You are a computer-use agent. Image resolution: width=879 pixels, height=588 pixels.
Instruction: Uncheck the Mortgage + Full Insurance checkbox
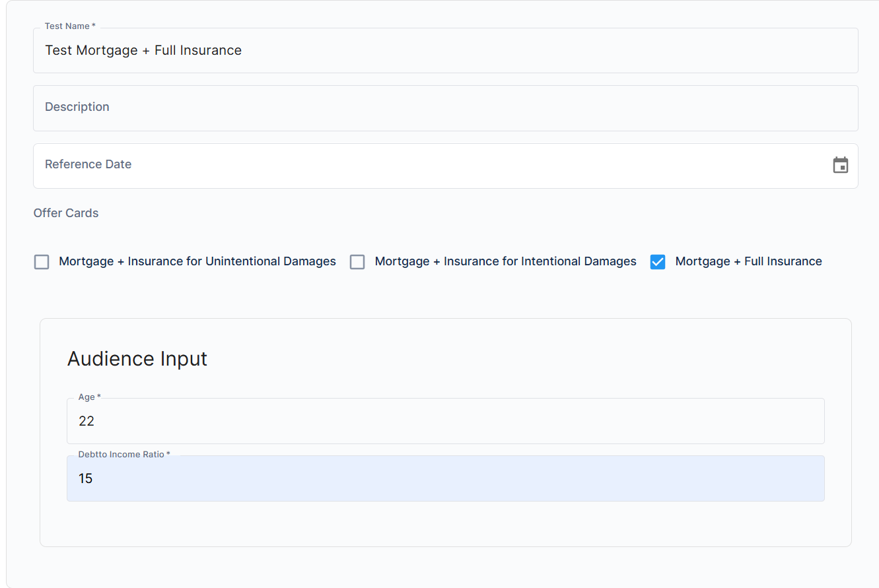point(658,262)
